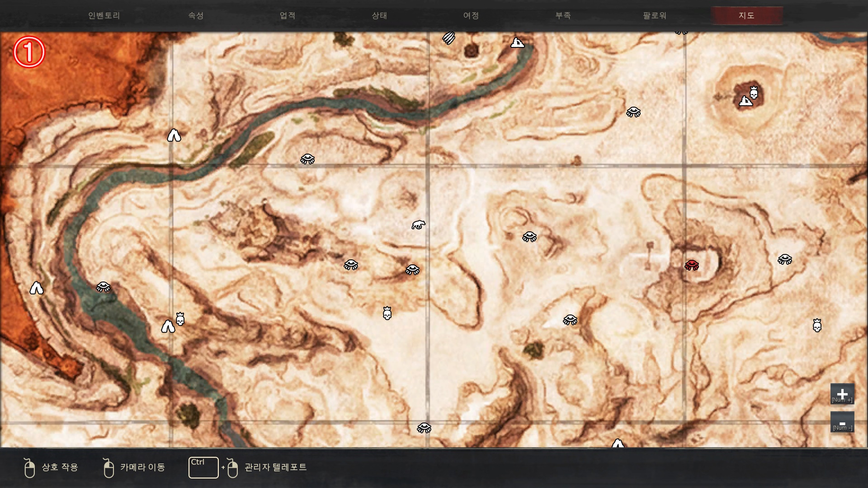
Task: Click the 관리자 텔레포트 hint label
Action: (x=275, y=467)
